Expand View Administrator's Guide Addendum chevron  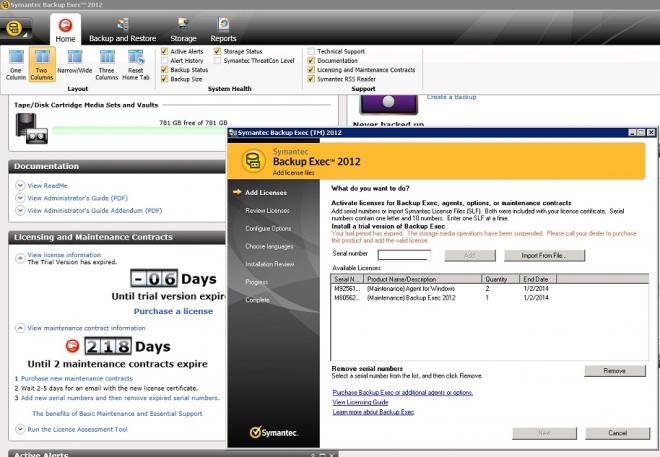[20, 210]
